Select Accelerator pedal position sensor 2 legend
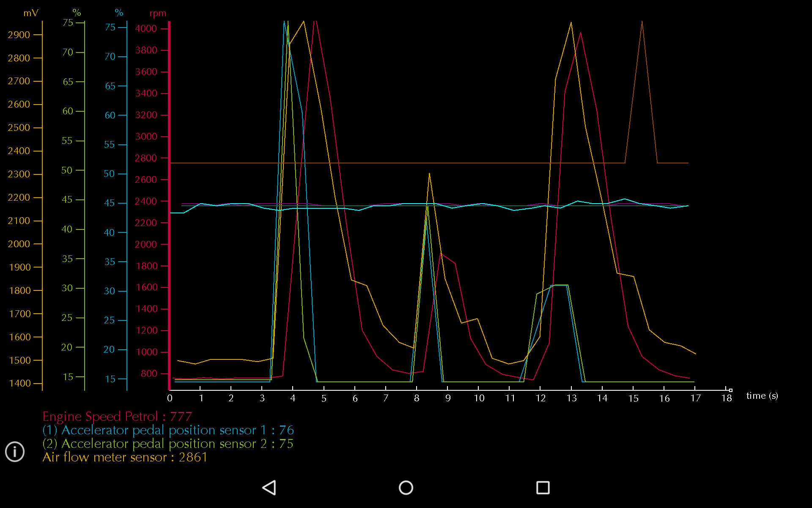Screen dimensions: 812x508 tap(168, 444)
